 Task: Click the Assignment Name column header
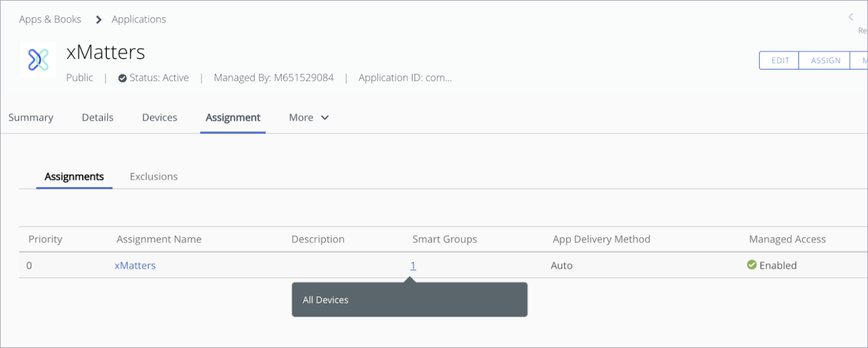(159, 239)
